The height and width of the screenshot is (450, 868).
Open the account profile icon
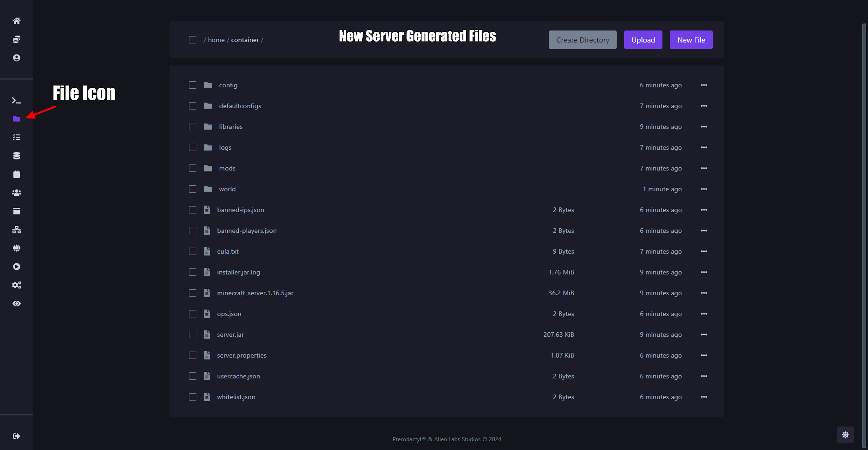click(x=17, y=58)
